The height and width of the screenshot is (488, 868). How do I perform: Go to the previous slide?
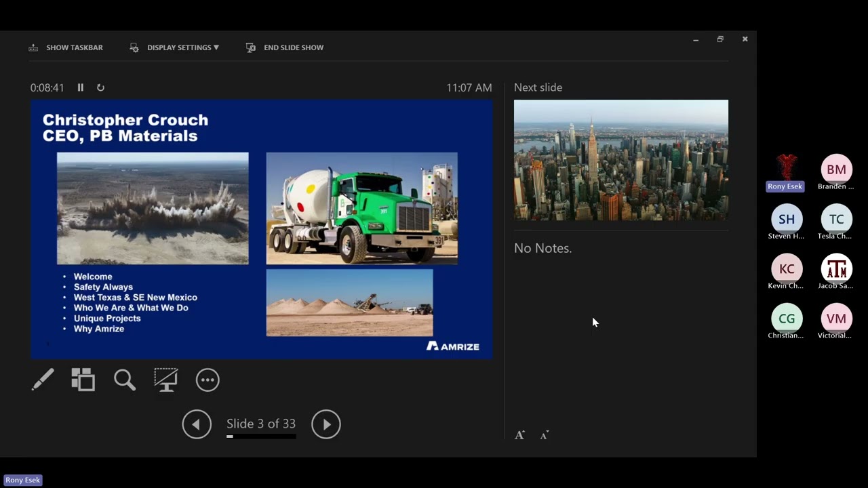(197, 424)
